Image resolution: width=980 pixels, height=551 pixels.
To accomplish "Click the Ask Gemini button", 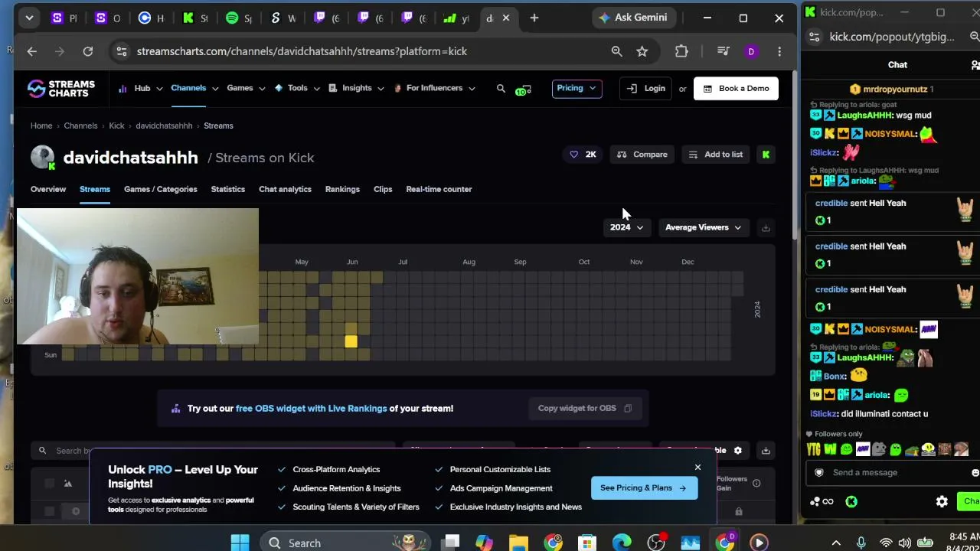I will 633,18.
